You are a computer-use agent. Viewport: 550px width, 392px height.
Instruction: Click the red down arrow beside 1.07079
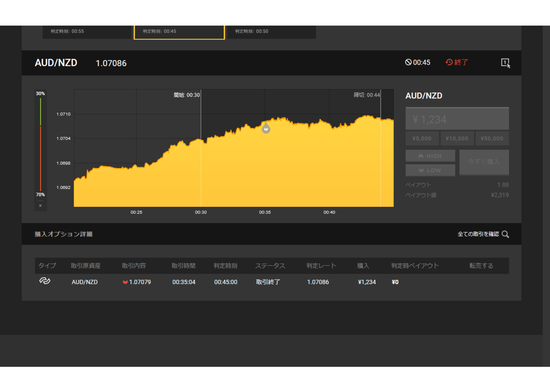pyautogui.click(x=125, y=282)
